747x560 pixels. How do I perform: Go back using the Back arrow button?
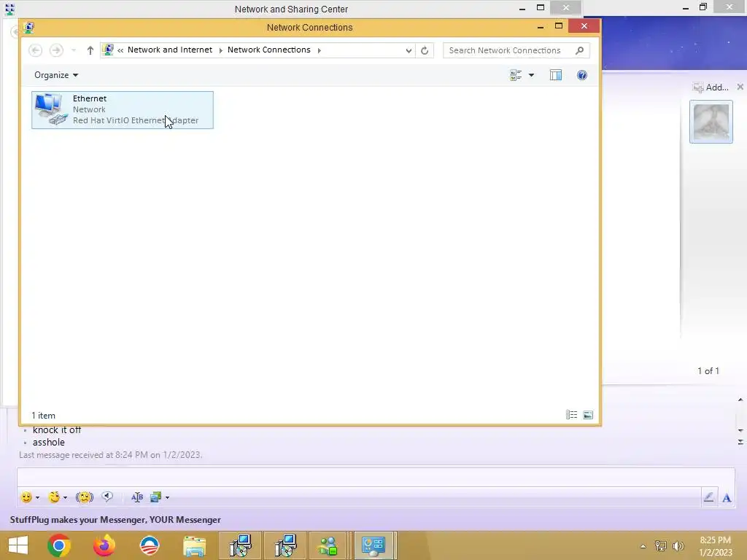tap(35, 50)
